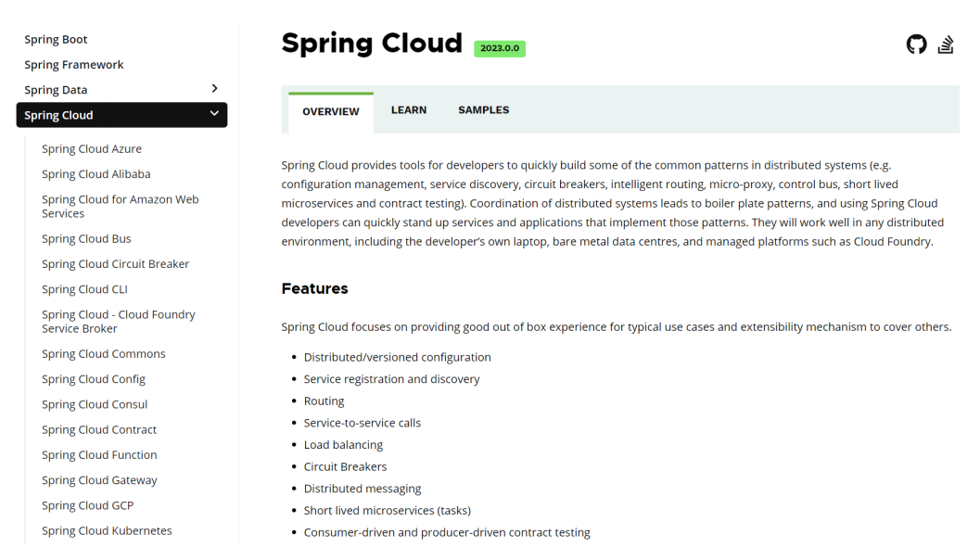The image size is (980, 560).
Task: Click 'Service-to-service calls' bullet
Action: click(363, 423)
